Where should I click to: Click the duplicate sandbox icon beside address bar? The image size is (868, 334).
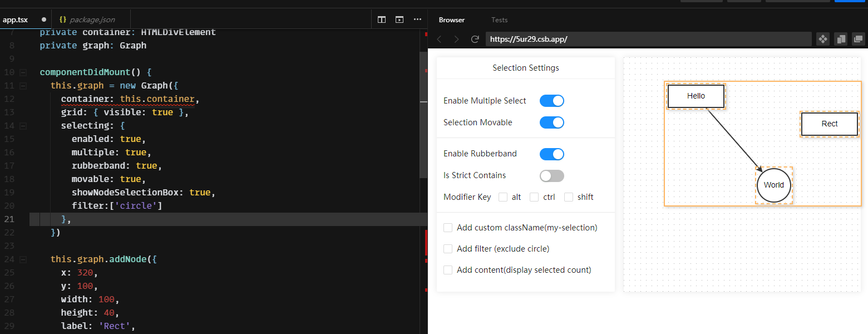coord(841,39)
